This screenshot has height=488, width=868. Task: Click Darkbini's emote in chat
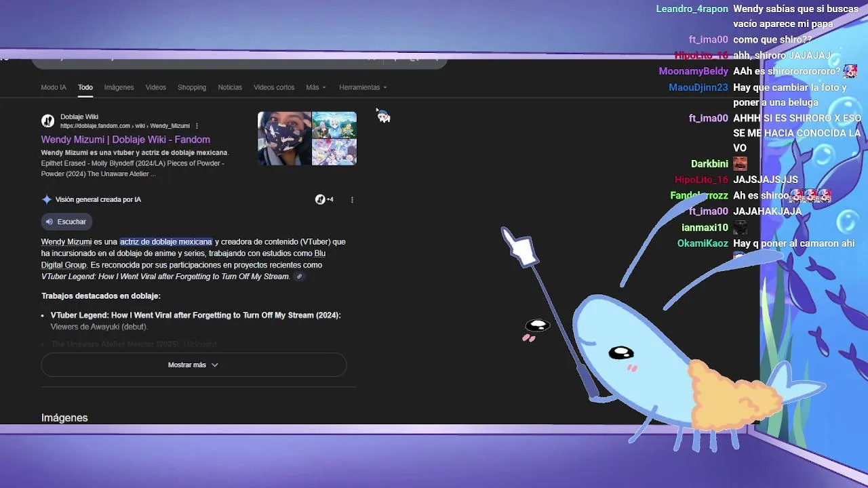pos(740,164)
